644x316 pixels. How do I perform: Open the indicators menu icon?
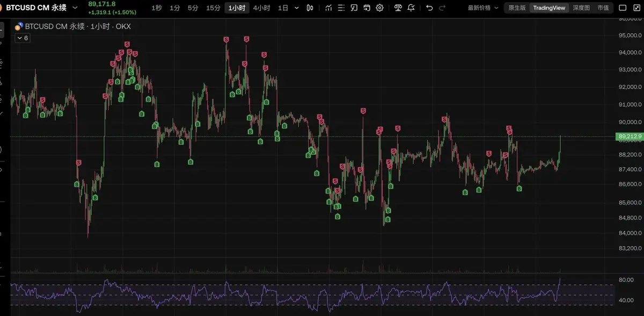point(328,8)
